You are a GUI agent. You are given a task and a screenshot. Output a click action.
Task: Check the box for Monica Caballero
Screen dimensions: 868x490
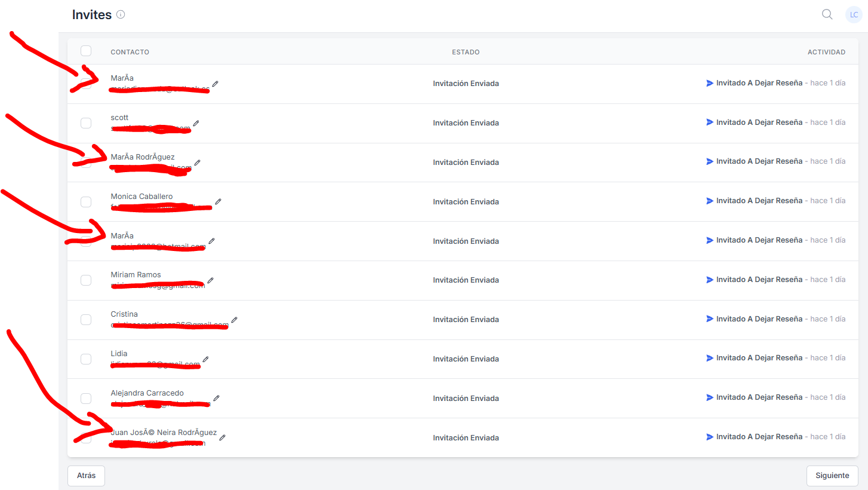click(86, 202)
